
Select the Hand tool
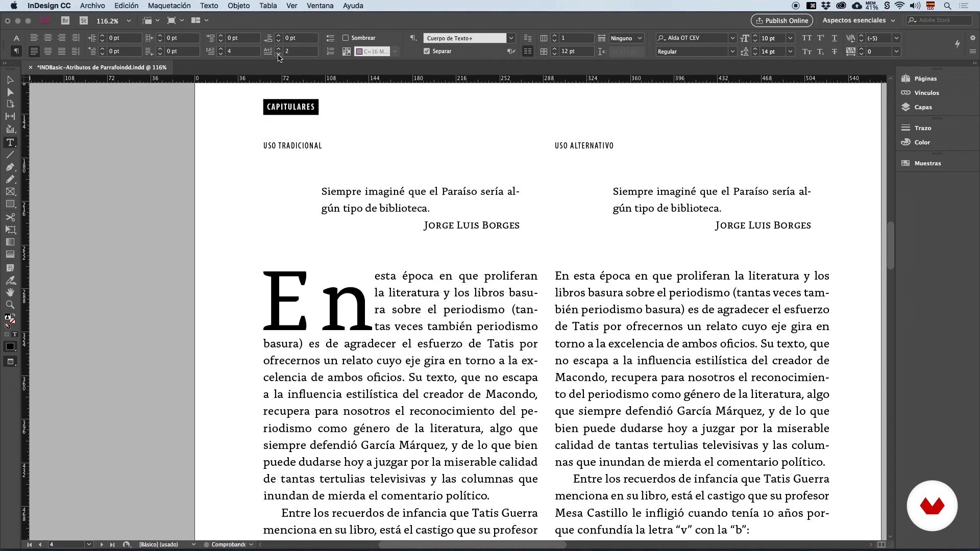10,292
